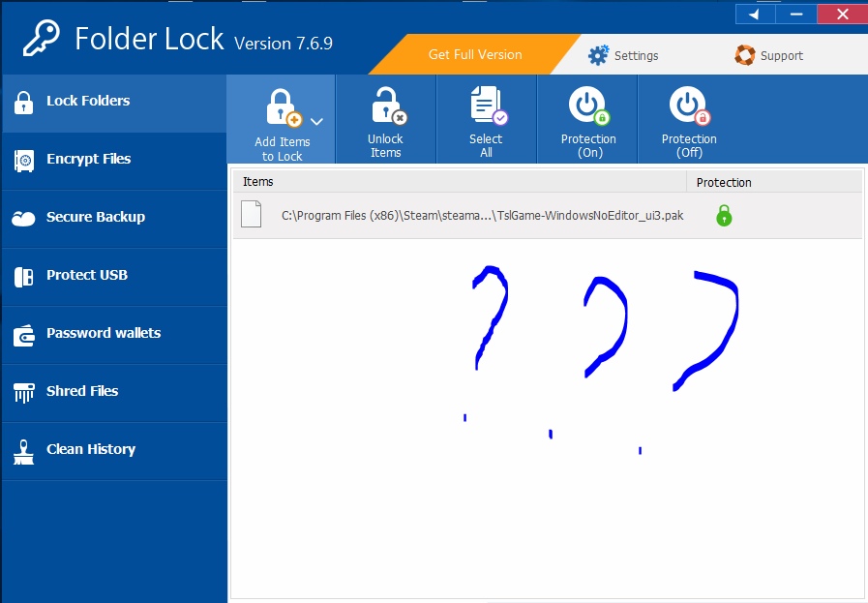
Task: Open Encrypt Files section in sidebar
Action: point(114,161)
